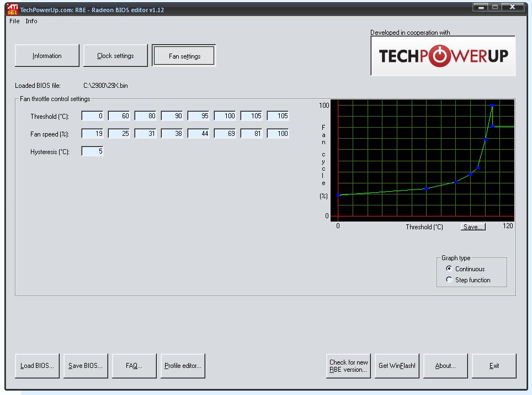The width and height of the screenshot is (532, 395).
Task: Edit the fan speed field showing 81
Action: coord(252,134)
